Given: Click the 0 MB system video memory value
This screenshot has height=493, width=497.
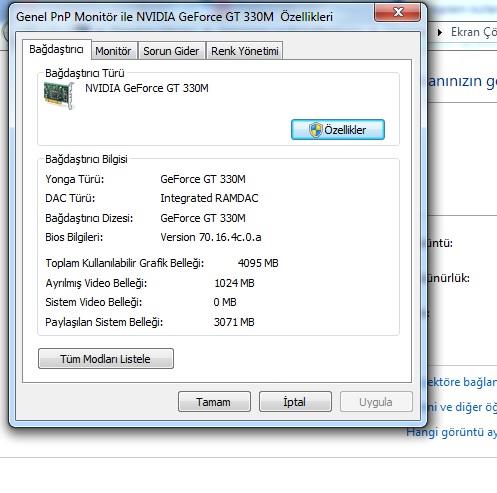Looking at the screenshot, I should (225, 302).
